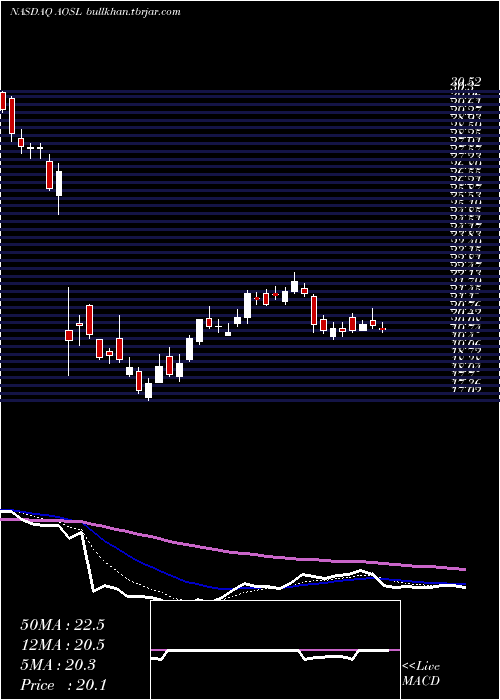The image size is (500, 700).
Task: Click the NASDAQ AOSL chart title
Action: (x=46, y=12)
